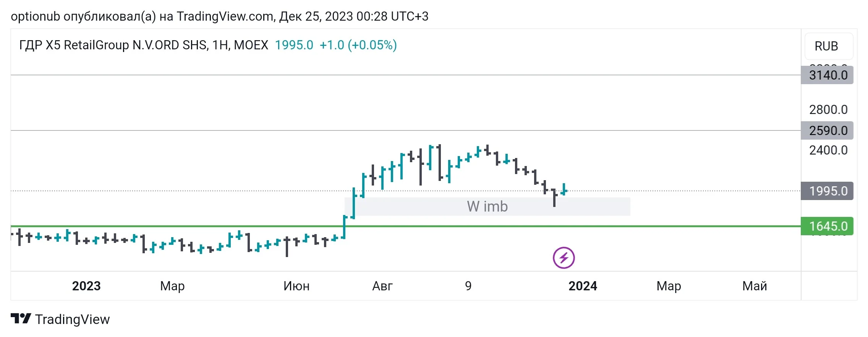The height and width of the screenshot is (337, 868).
Task: Click the Май time axis label
Action: (755, 286)
